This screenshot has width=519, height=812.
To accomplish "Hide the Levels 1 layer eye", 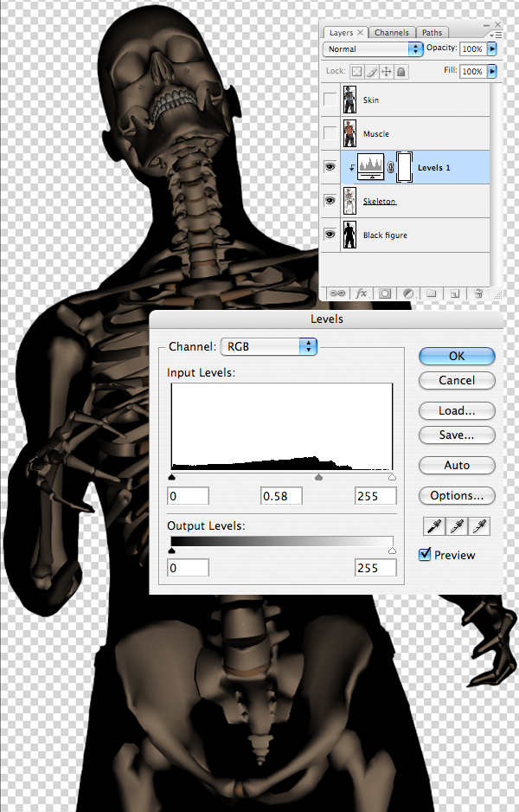I will click(x=330, y=167).
